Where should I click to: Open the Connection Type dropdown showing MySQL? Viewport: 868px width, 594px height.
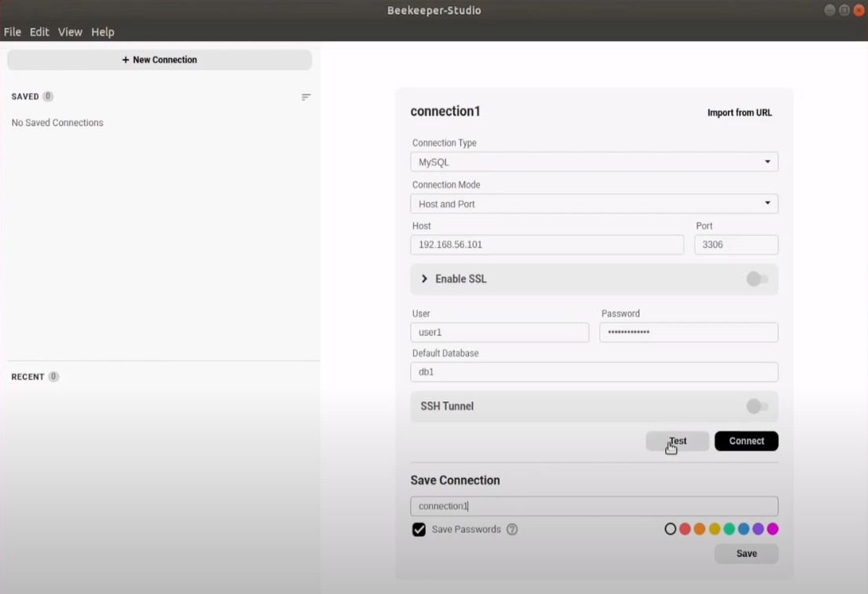tap(594, 162)
